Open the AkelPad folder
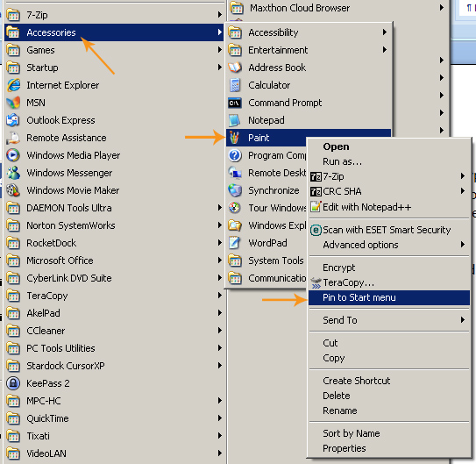Viewport: 476px width, 464px height. [114, 313]
